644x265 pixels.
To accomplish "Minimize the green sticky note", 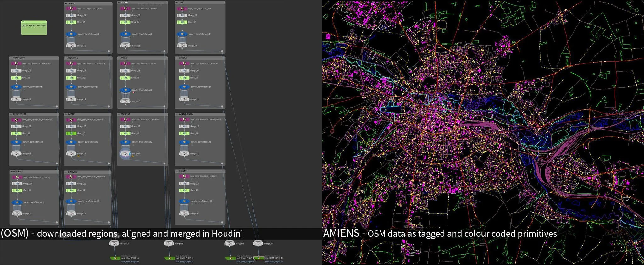I will point(23,22).
